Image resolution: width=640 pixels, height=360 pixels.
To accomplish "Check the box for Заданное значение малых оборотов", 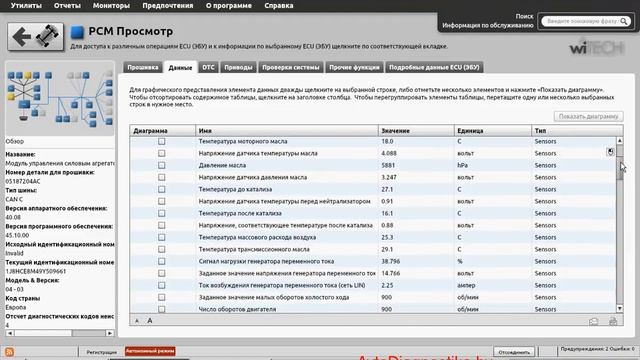I will point(162,298).
